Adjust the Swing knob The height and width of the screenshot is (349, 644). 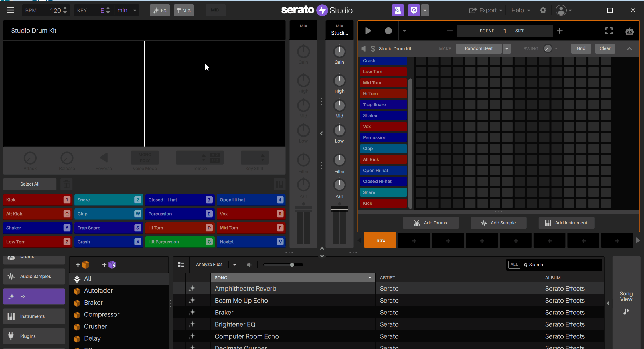(x=548, y=48)
